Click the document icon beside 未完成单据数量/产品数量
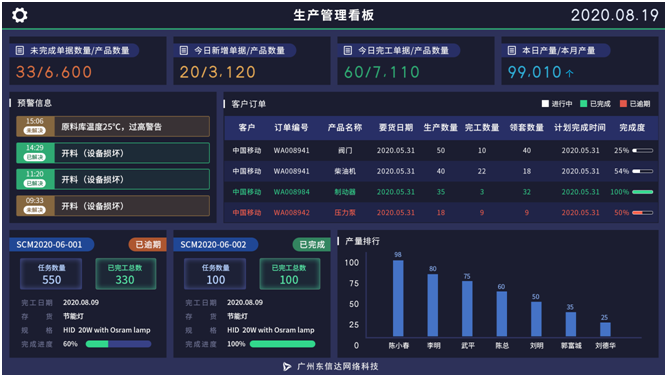667x377 pixels. 20,51
